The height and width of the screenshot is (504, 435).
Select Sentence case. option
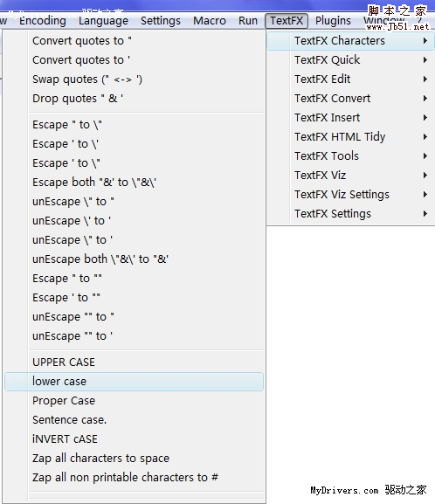click(134, 420)
